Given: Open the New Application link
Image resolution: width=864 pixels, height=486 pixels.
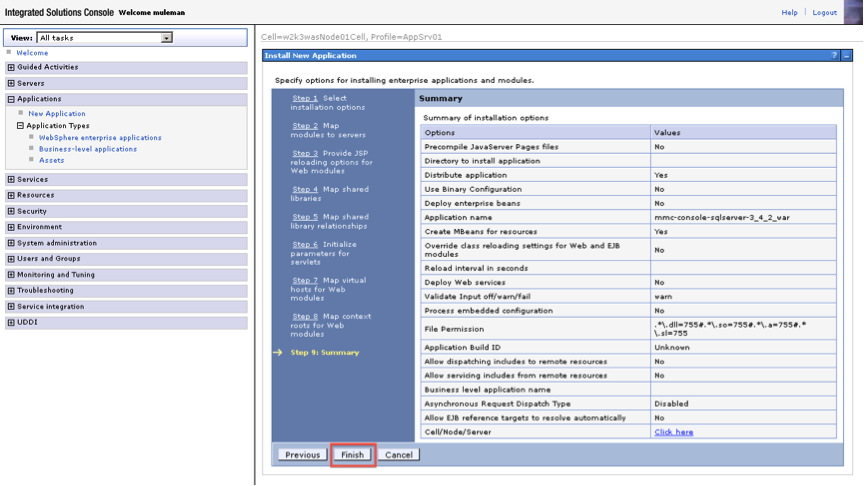Looking at the screenshot, I should (57, 114).
